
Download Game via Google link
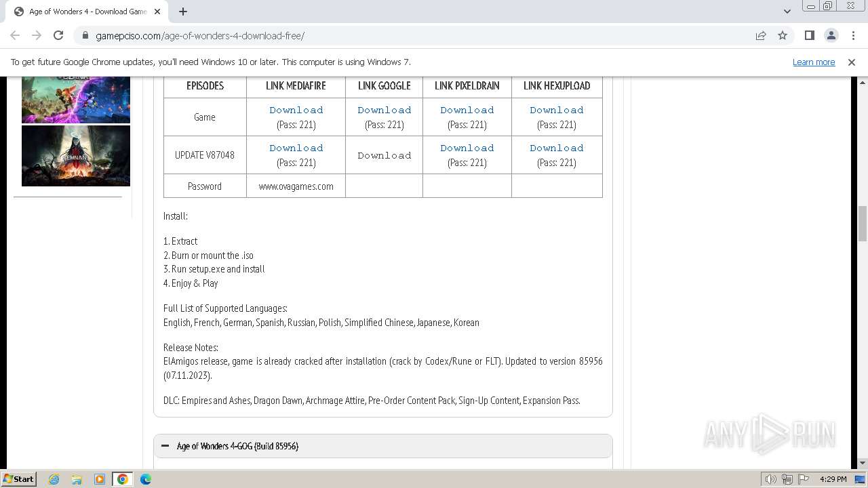click(384, 110)
